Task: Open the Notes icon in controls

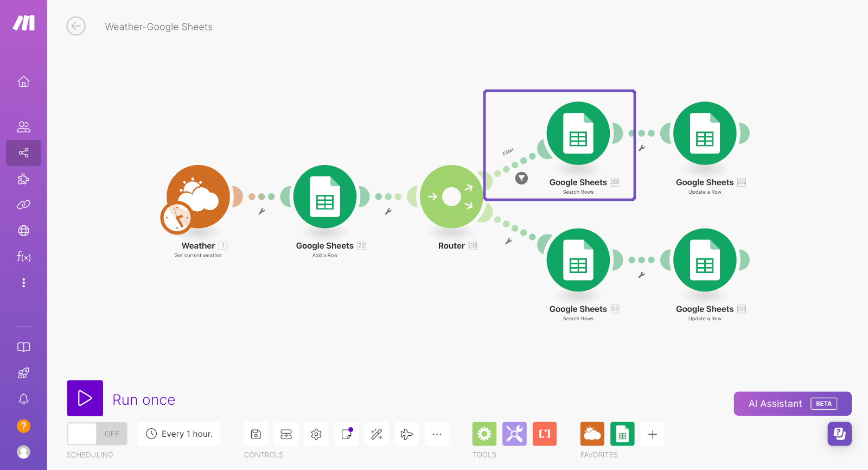Action: [x=347, y=434]
